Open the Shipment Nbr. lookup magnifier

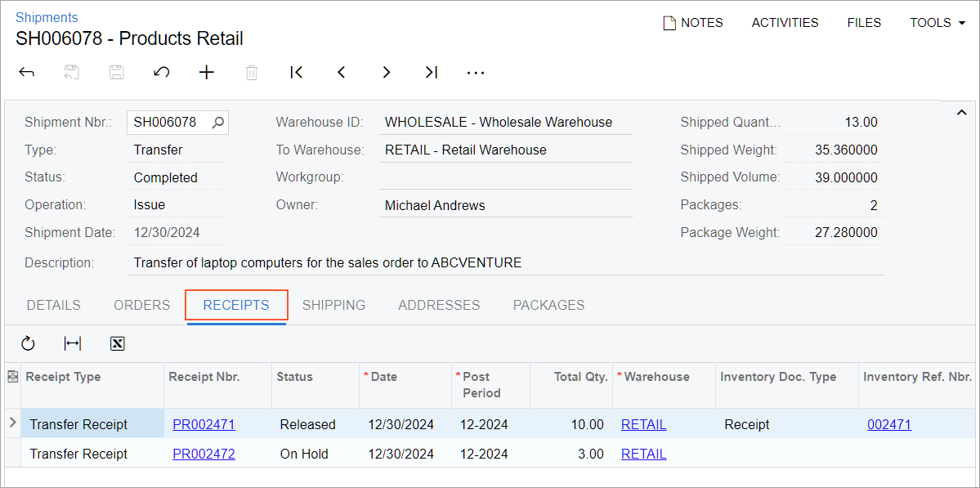217,123
